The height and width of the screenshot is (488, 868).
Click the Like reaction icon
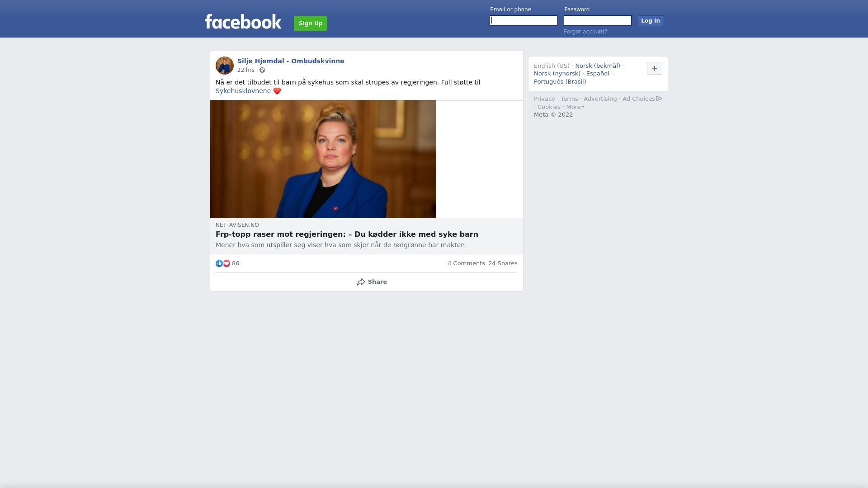[x=219, y=263]
